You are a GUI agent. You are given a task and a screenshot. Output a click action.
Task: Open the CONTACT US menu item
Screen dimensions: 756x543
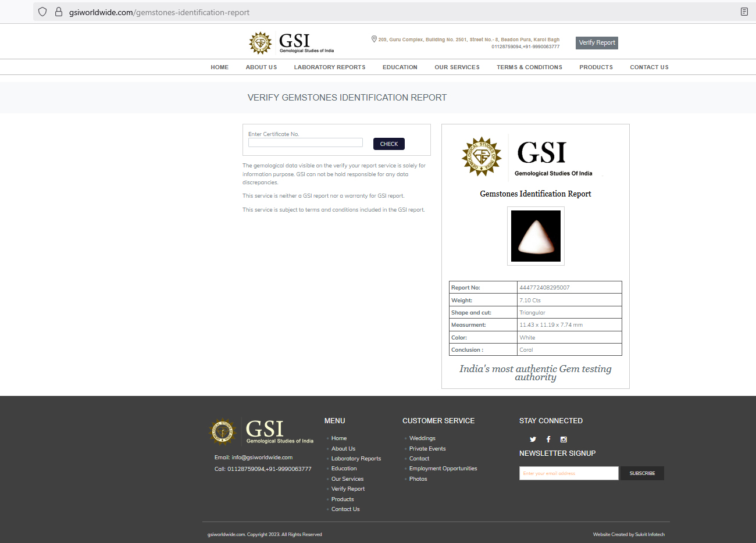tap(649, 67)
